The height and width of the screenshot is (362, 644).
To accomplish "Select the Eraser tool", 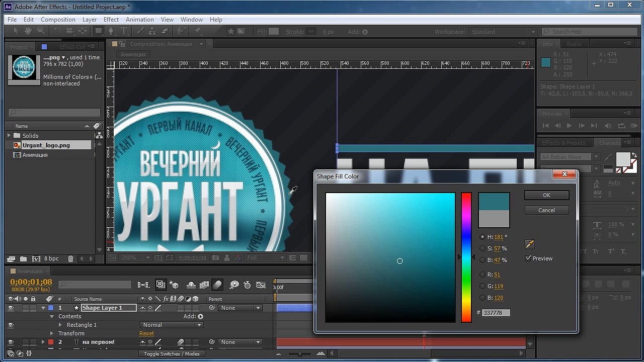I will (165, 31).
